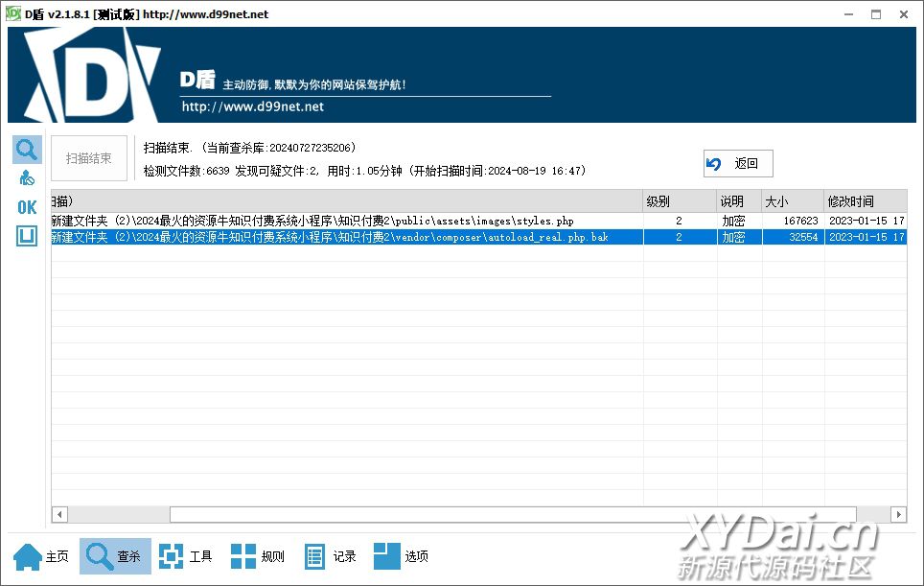The width and height of the screenshot is (924, 586).
Task: Select the autoload_real.php.bak result row
Action: click(x=345, y=237)
